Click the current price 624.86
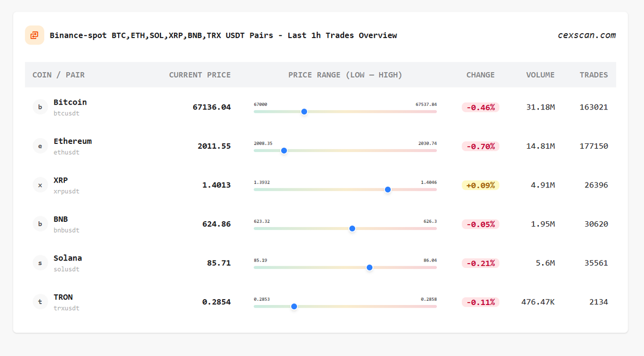Viewport: 644px width, 356px height. pos(216,224)
